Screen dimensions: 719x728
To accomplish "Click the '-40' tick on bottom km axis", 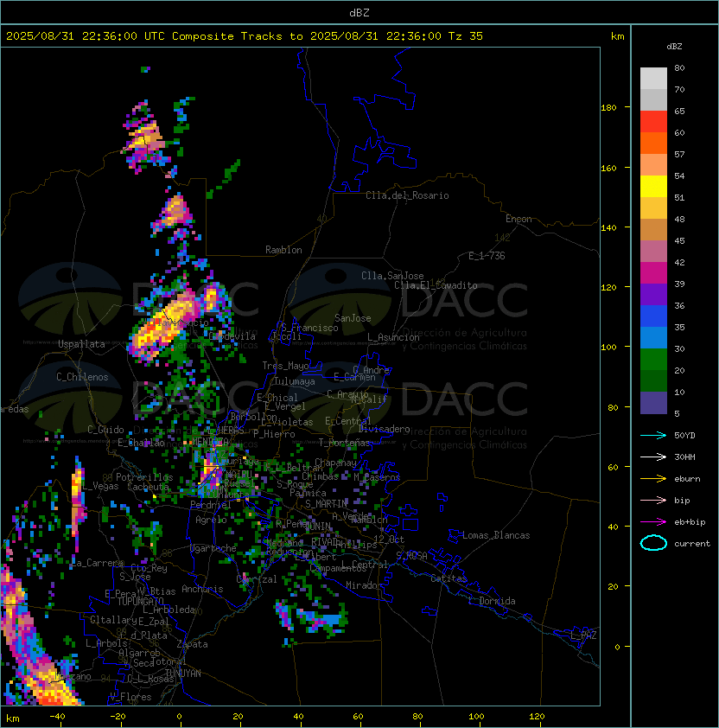I will 57,717.
